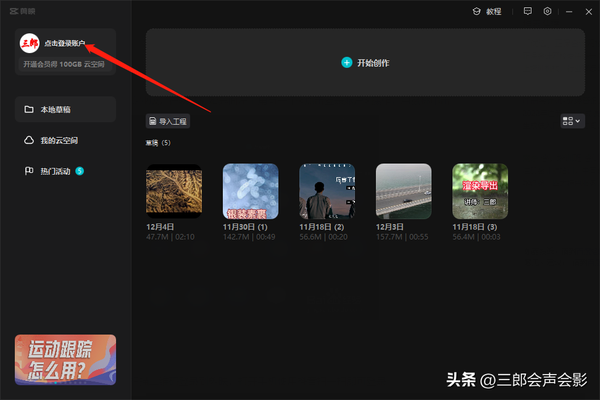
Task: Open the 11月18日 (2) draft thumbnail
Action: 327,191
